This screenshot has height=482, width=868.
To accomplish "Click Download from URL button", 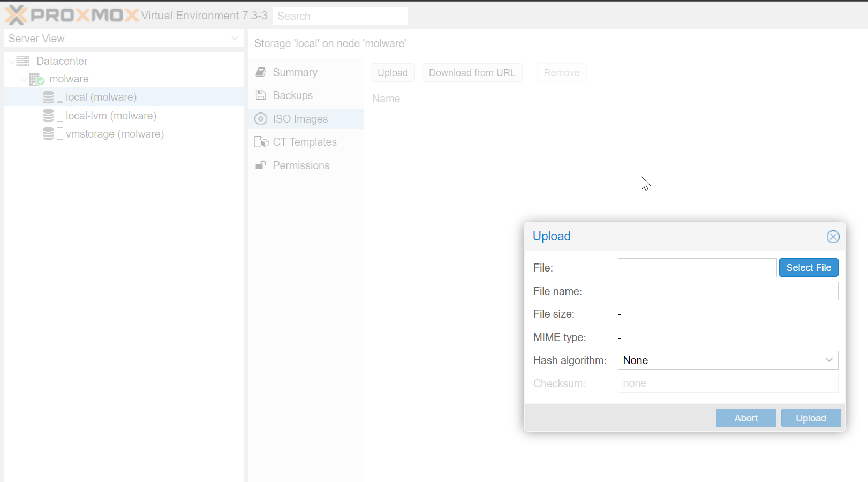I will [x=472, y=73].
